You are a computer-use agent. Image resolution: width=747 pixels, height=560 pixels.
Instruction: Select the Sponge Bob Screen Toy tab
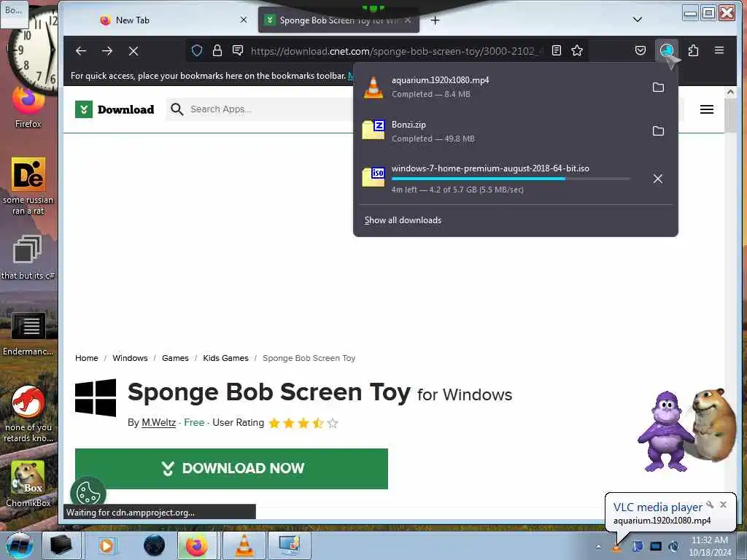pyautogui.click(x=338, y=20)
